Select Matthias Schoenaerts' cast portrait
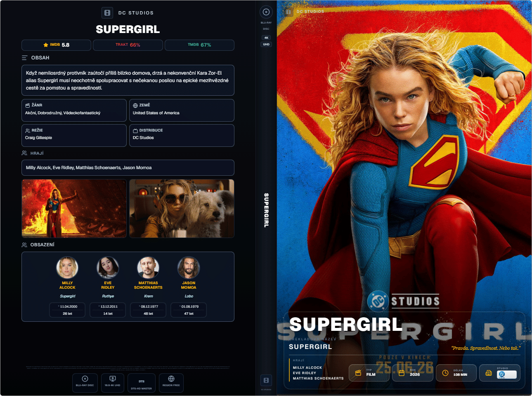Image resolution: width=532 pixels, height=396 pixels. [x=148, y=267]
